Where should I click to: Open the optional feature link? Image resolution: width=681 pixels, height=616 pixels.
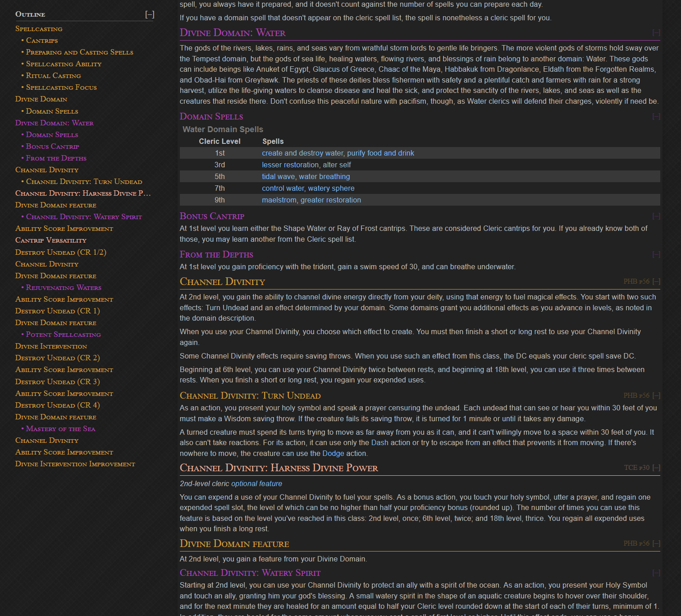coord(256,483)
